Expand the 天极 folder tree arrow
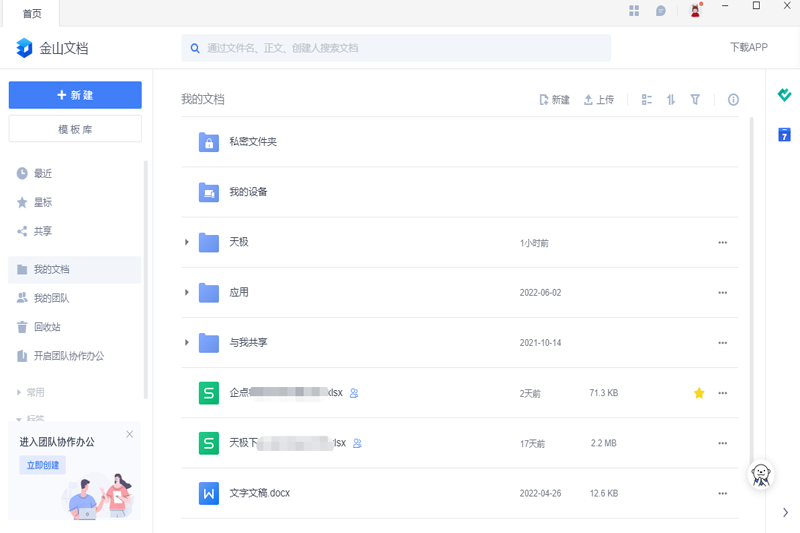 pos(187,242)
